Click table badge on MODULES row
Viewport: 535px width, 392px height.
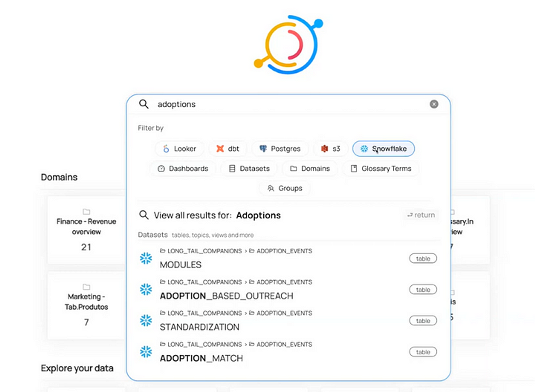click(423, 258)
